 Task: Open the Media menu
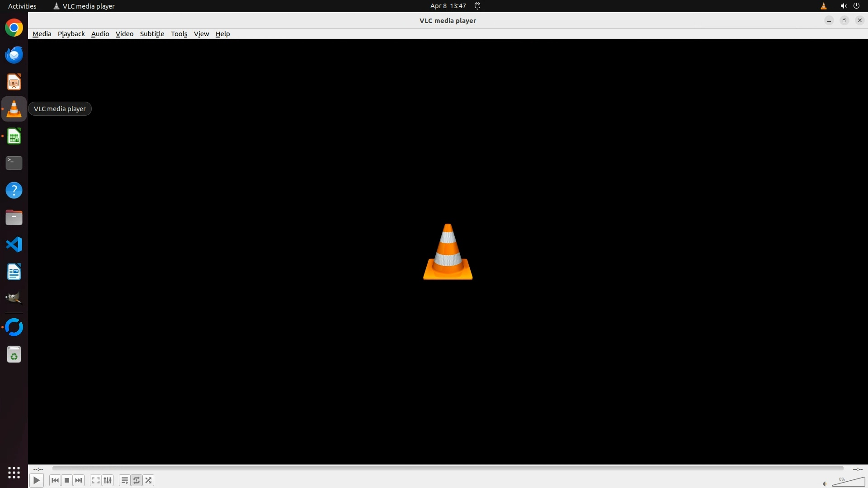click(x=42, y=34)
